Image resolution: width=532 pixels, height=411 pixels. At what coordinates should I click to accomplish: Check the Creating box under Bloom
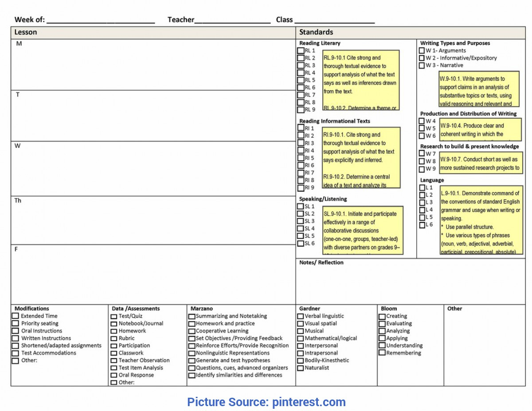382,317
